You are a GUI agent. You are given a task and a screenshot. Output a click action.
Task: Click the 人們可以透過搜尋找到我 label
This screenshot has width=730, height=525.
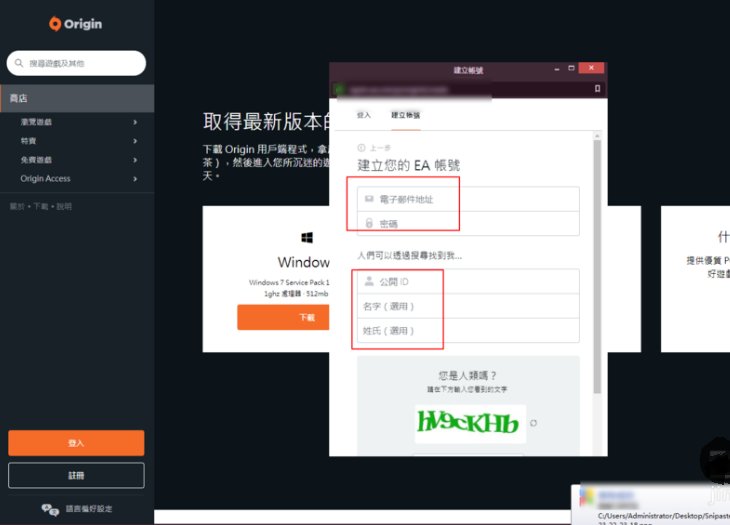[x=409, y=256]
